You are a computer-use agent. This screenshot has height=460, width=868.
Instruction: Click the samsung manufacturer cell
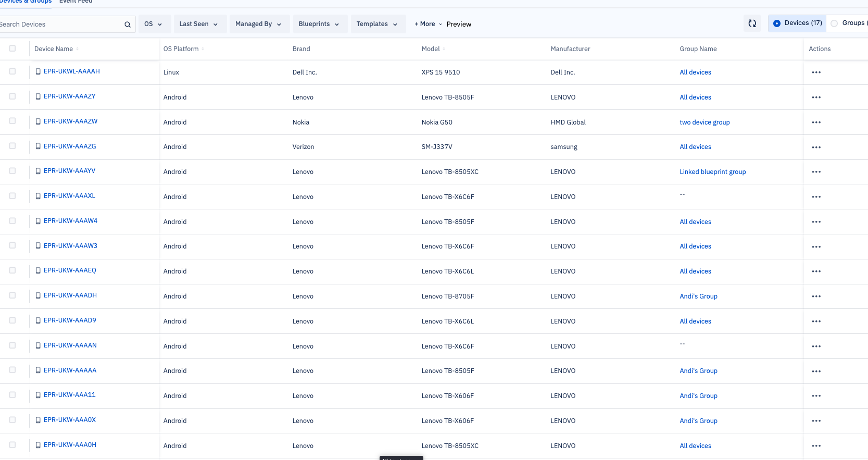(x=564, y=147)
